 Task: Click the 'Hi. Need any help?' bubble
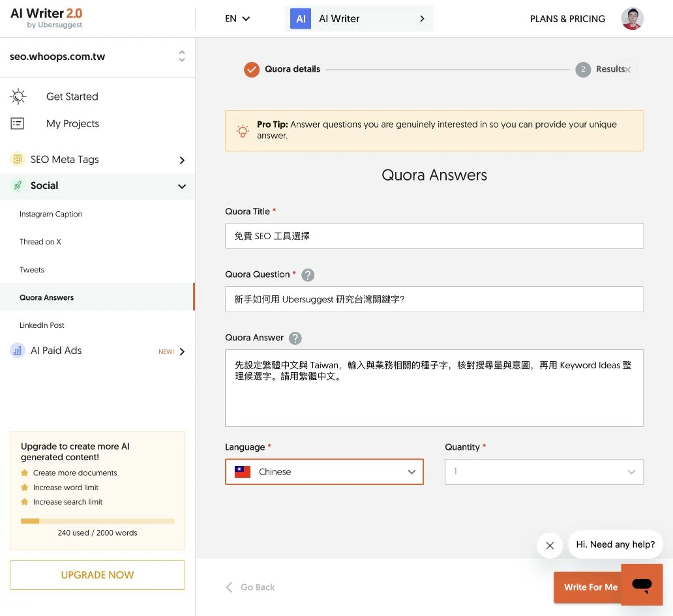point(615,544)
